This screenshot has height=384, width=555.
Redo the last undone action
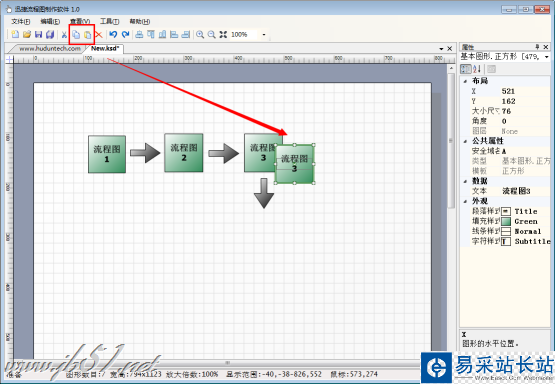[125, 34]
